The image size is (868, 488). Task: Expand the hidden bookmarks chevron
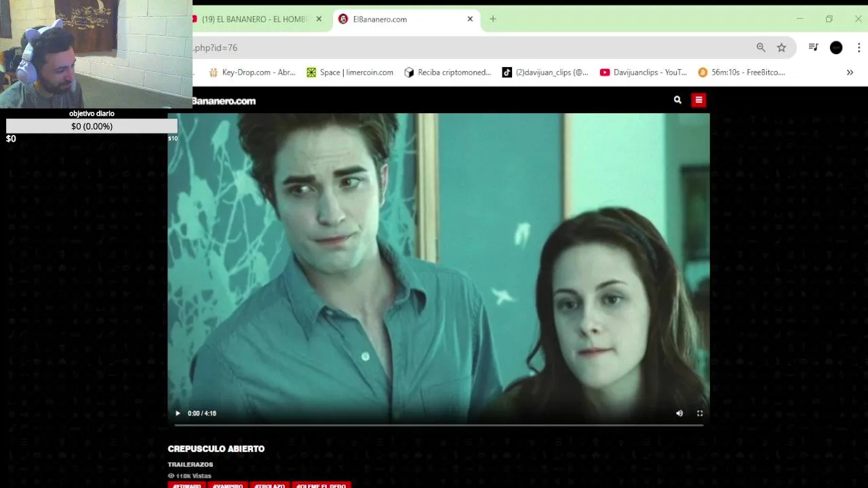click(850, 73)
